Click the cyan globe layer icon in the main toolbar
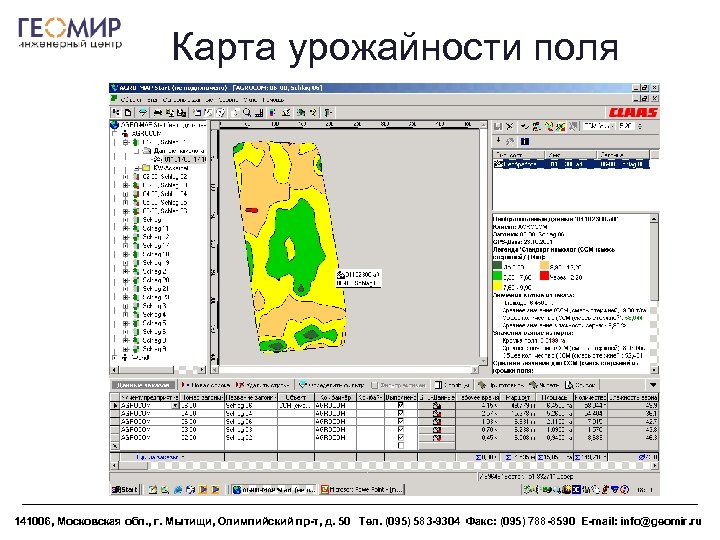This screenshot has width=720, height=540. [143, 112]
